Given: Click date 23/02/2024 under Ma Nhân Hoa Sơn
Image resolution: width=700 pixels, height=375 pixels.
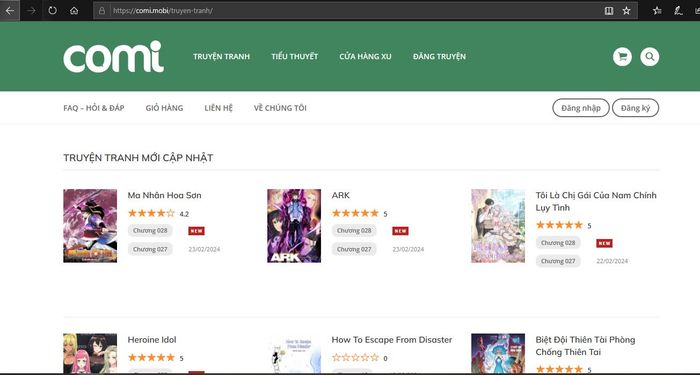Looking at the screenshot, I should (204, 250).
